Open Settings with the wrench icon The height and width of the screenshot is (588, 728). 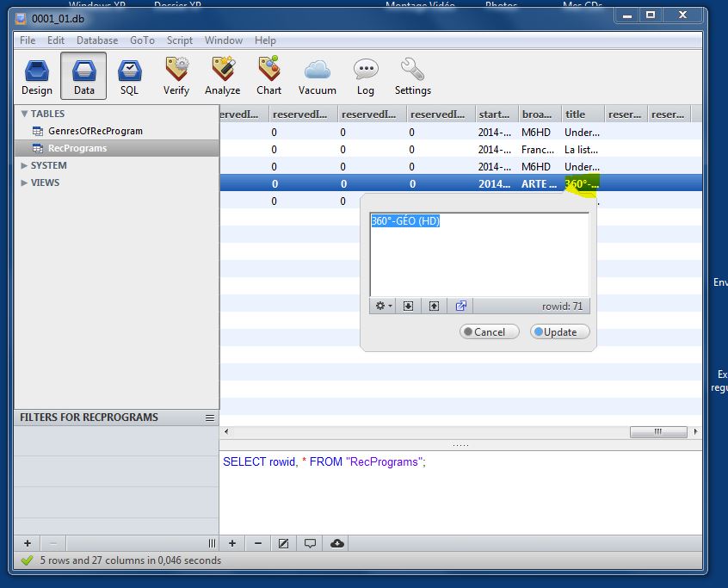point(413,76)
